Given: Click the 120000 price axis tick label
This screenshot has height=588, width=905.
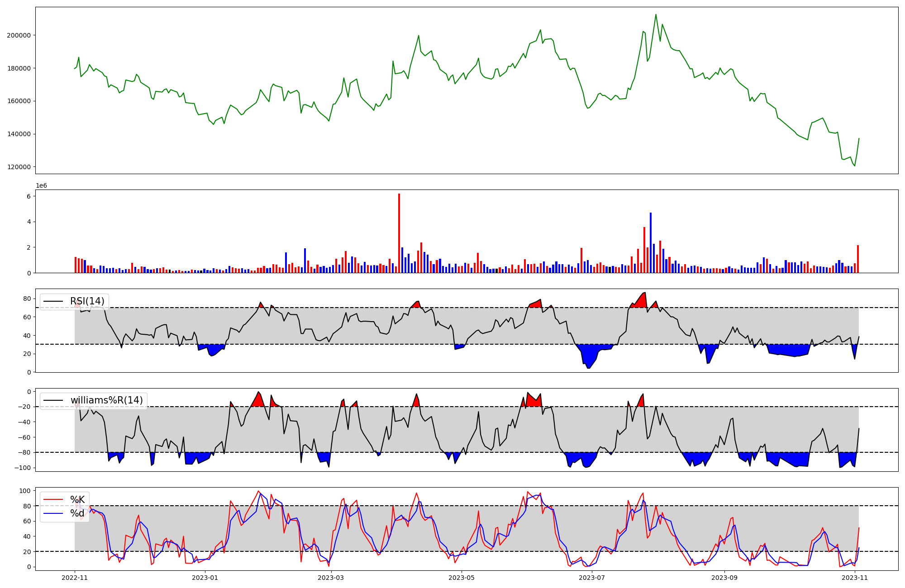Looking at the screenshot, I should pyautogui.click(x=19, y=167).
